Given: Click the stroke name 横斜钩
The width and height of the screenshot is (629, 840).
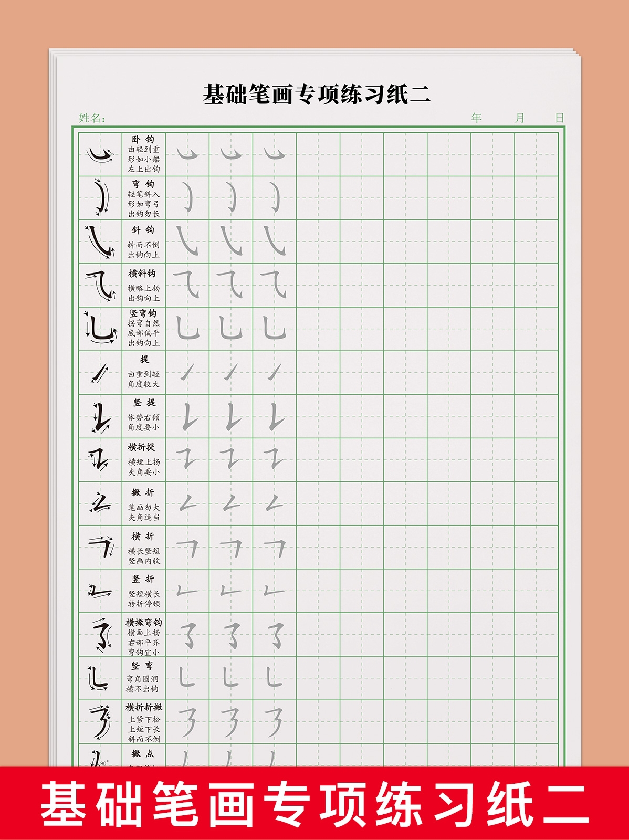Looking at the screenshot, I should [142, 274].
